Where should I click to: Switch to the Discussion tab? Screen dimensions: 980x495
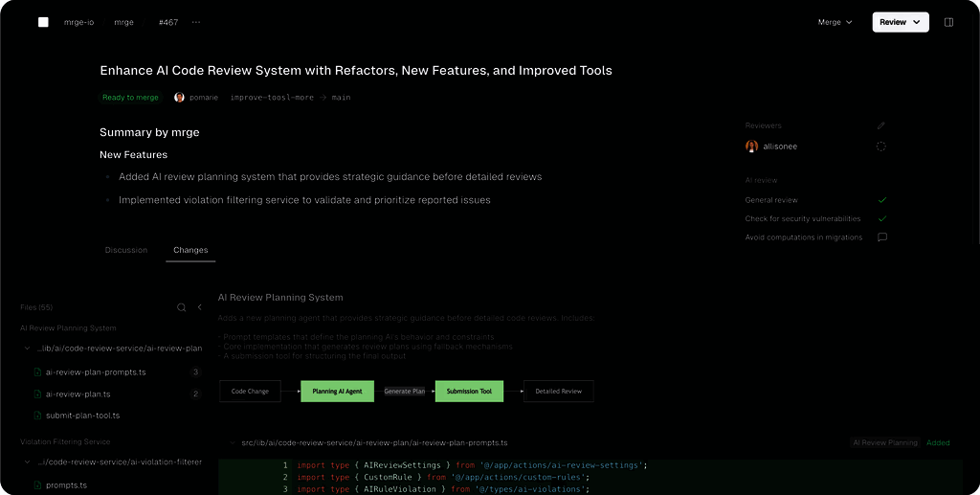(125, 250)
